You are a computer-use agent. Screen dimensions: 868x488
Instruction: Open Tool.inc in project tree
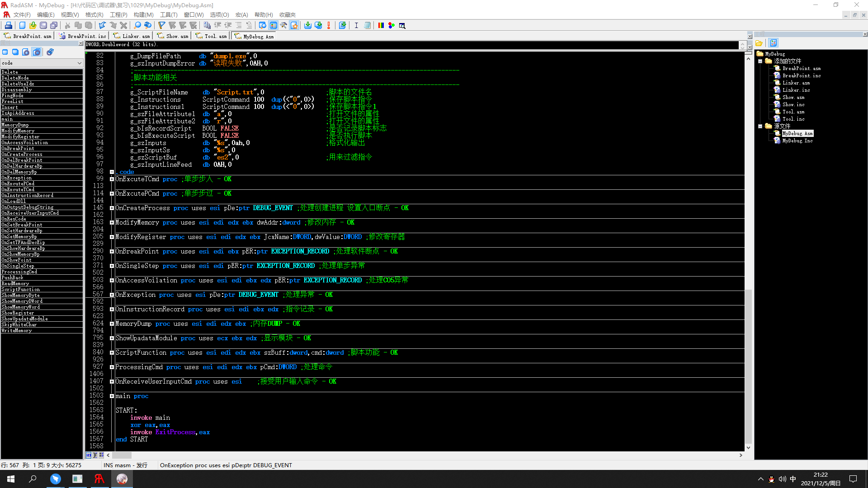(793, 119)
